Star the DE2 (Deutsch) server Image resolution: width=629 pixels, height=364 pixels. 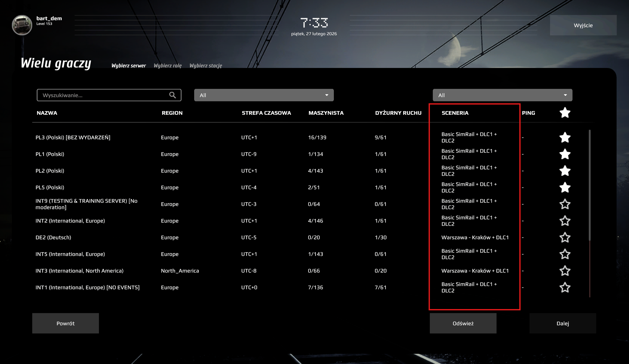click(x=565, y=238)
